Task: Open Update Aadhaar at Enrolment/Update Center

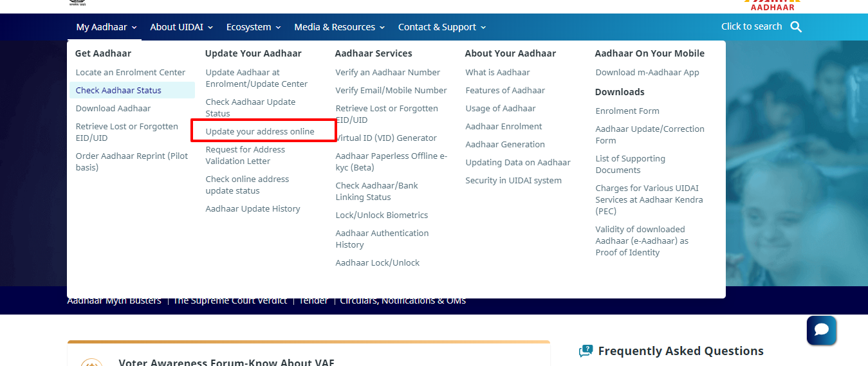Action: click(x=257, y=78)
